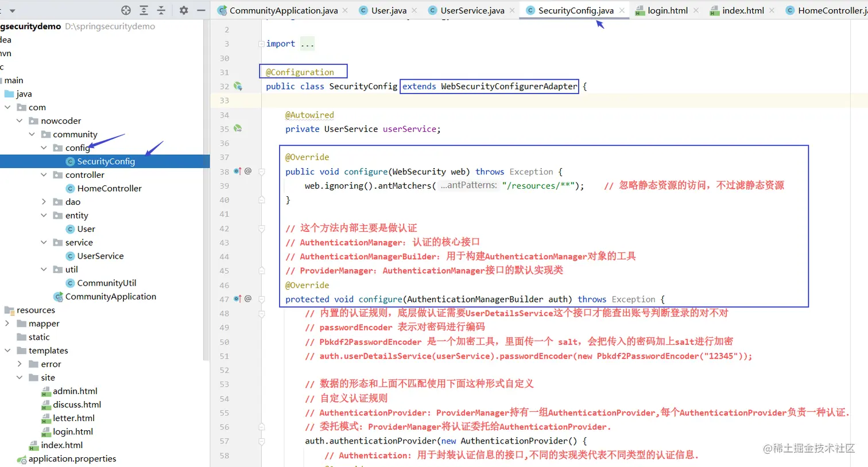This screenshot has width=868, height=467.
Task: Click the CommunityApplication run-class icon in the tree
Action: point(58,297)
